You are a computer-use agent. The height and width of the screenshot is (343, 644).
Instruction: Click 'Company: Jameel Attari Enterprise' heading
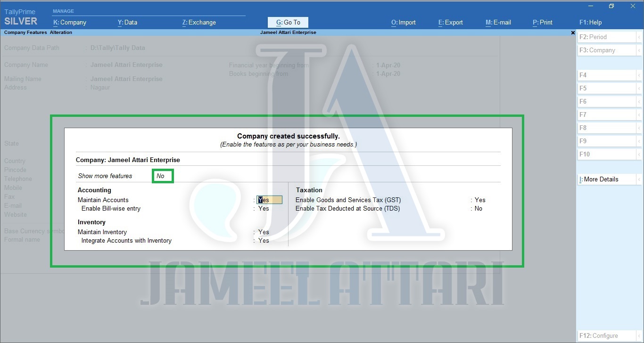128,160
